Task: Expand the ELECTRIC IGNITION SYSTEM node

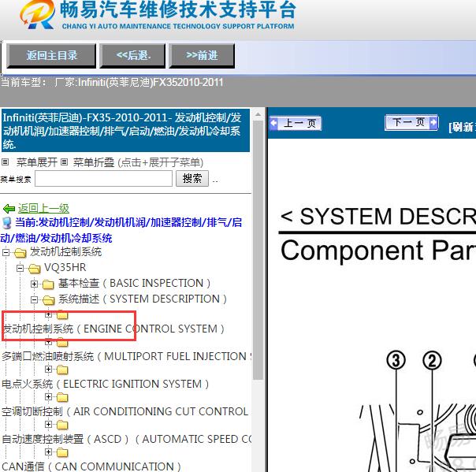Action: pyautogui.click(x=48, y=369)
